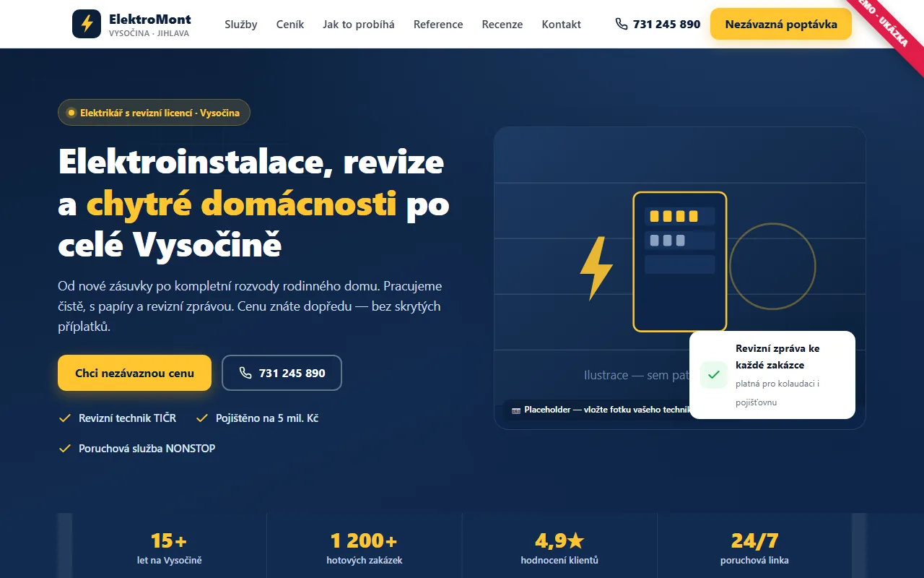The image size is (924, 578).
Task: Click the Elektrikář s revizní licencí badge
Action: click(154, 113)
